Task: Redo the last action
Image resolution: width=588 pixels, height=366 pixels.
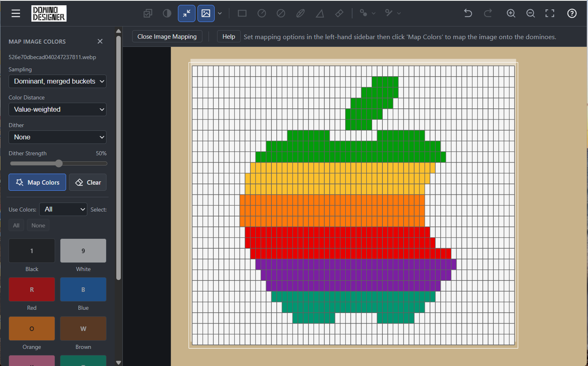Action: (x=488, y=13)
